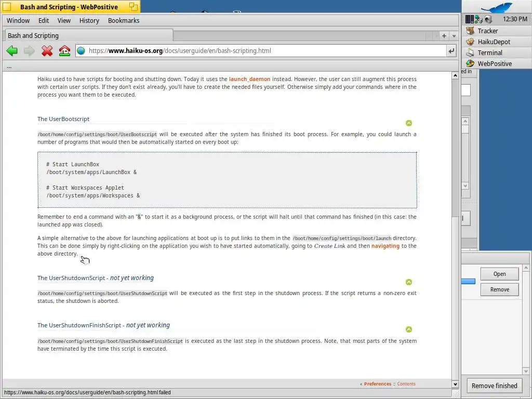Click the page scrollbar down arrow
The height and width of the screenshot is (399, 532).
click(x=455, y=384)
